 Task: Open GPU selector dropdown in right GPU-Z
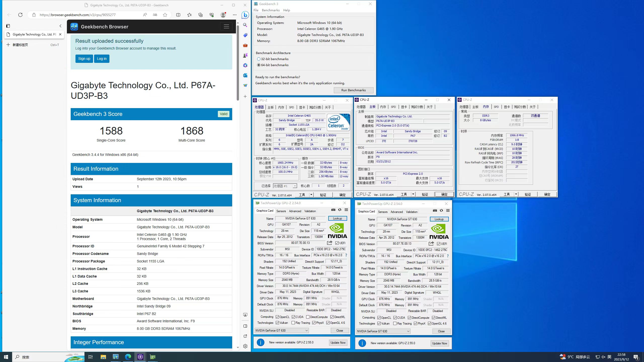coord(383,331)
